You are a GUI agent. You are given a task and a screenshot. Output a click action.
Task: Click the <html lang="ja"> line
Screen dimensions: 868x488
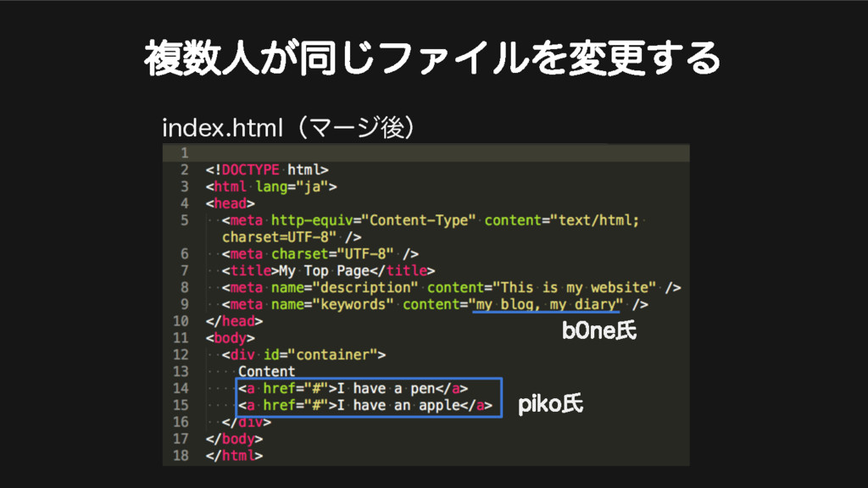coord(271,186)
